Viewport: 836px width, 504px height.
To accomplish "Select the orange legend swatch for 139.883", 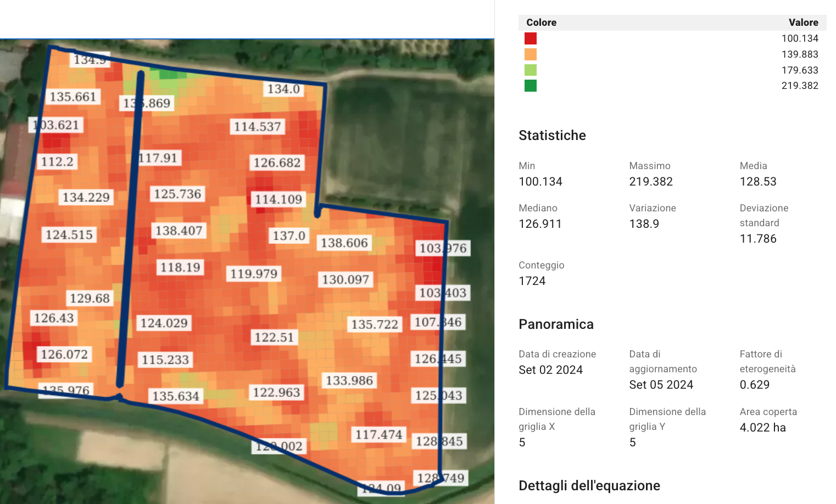I will click(530, 54).
